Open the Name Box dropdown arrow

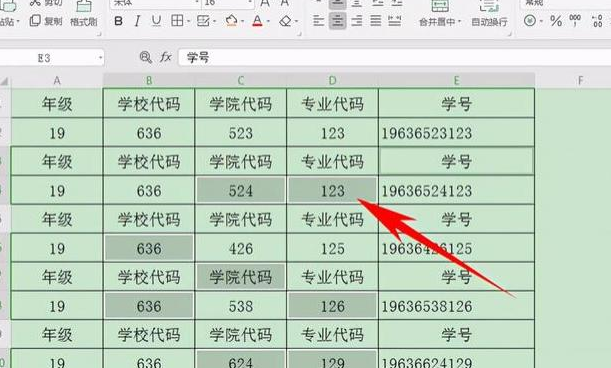pos(100,58)
